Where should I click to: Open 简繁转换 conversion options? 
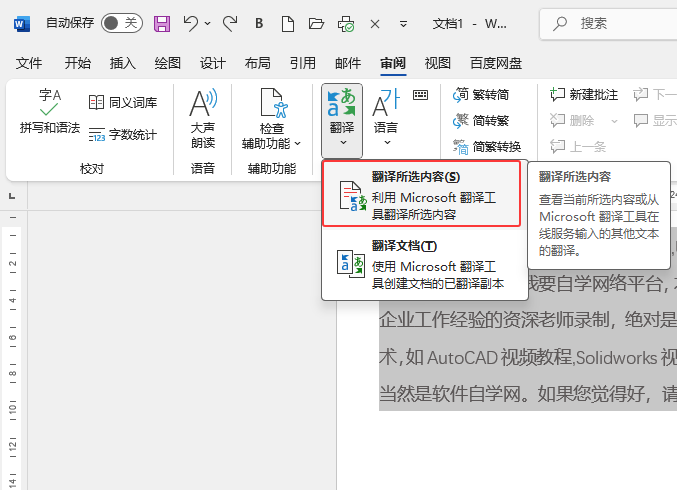tap(487, 147)
